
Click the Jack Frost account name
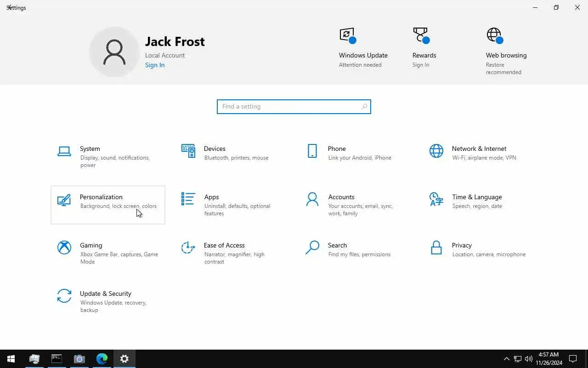point(175,41)
